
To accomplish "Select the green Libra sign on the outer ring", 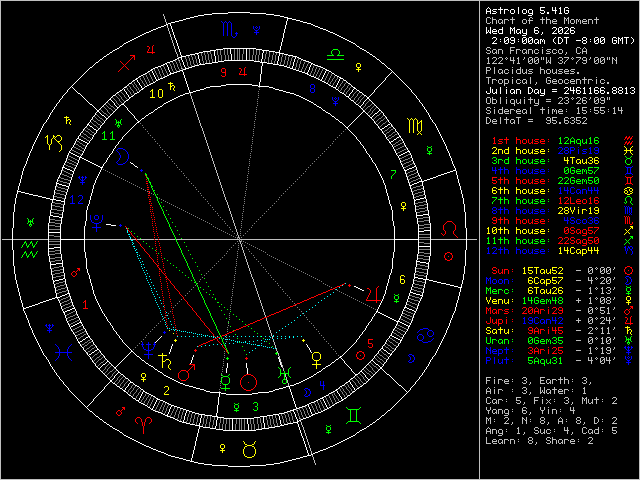I will (x=336, y=55).
